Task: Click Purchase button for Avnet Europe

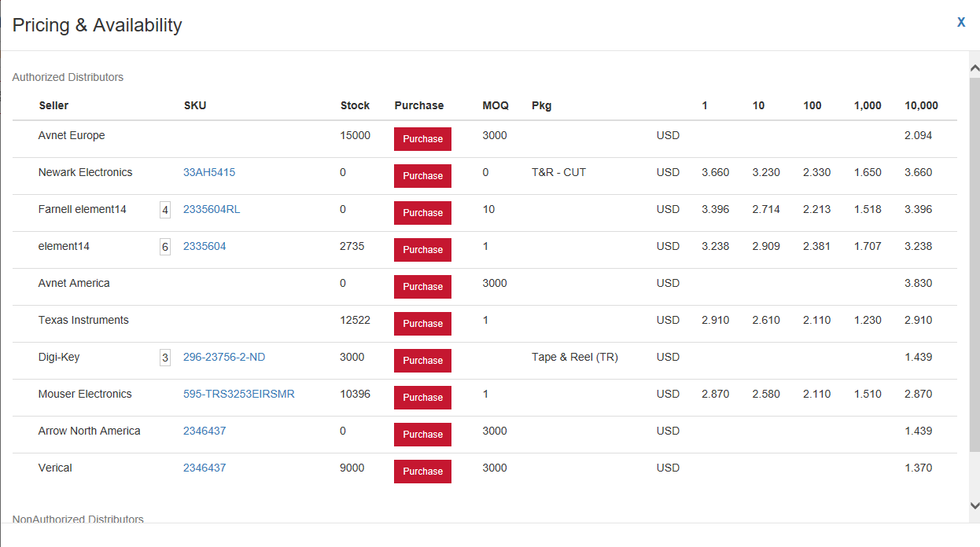Action: click(422, 139)
